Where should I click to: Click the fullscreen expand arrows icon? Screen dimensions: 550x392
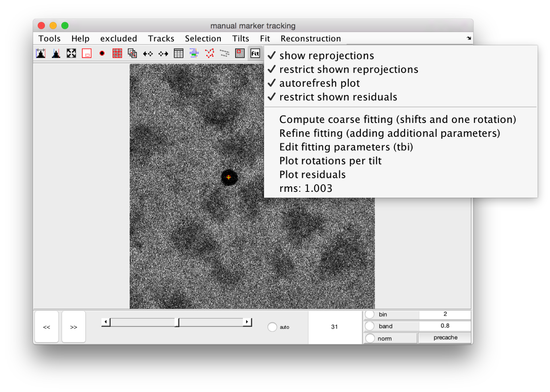71,53
